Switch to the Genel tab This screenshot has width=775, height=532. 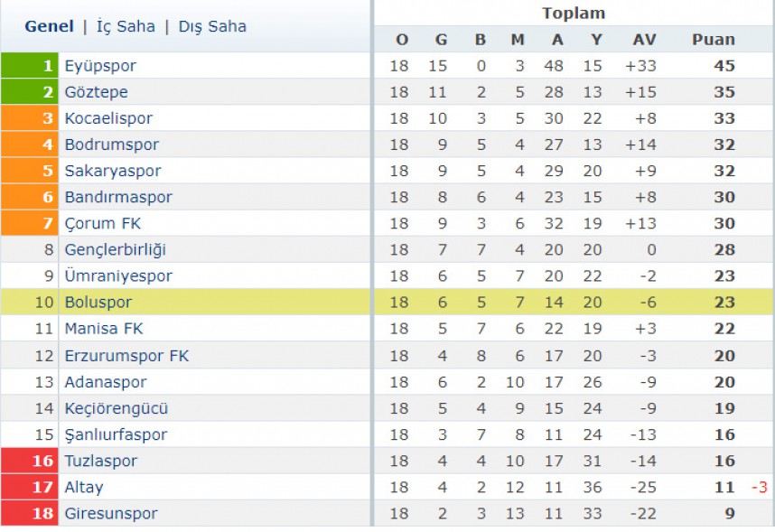pos(49,26)
